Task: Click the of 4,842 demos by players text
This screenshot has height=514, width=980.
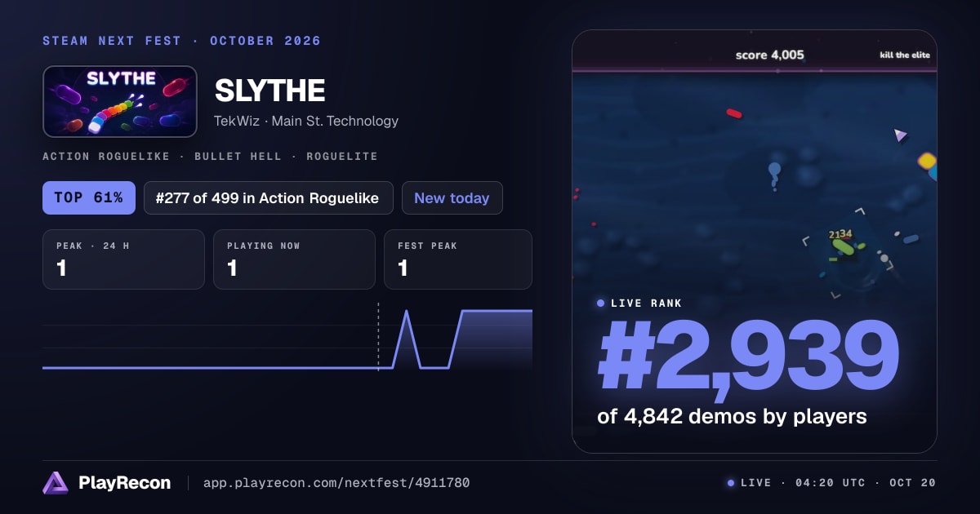Action: tap(732, 416)
